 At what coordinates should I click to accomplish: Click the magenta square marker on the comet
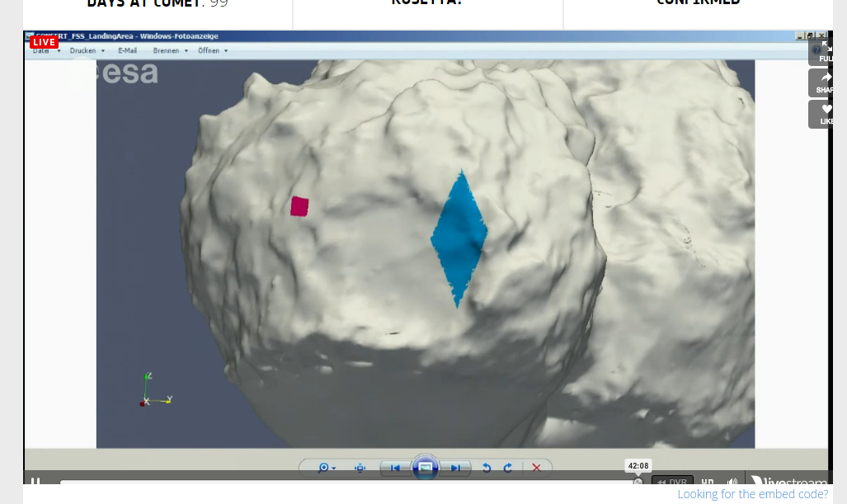pos(299,206)
